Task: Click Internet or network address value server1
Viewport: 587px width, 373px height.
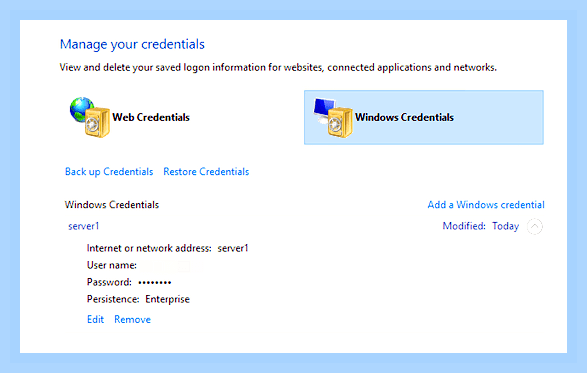Action: [x=233, y=248]
